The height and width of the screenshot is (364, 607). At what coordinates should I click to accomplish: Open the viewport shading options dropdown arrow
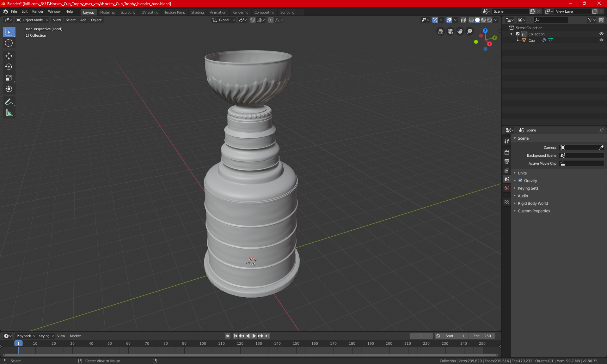pos(496,20)
